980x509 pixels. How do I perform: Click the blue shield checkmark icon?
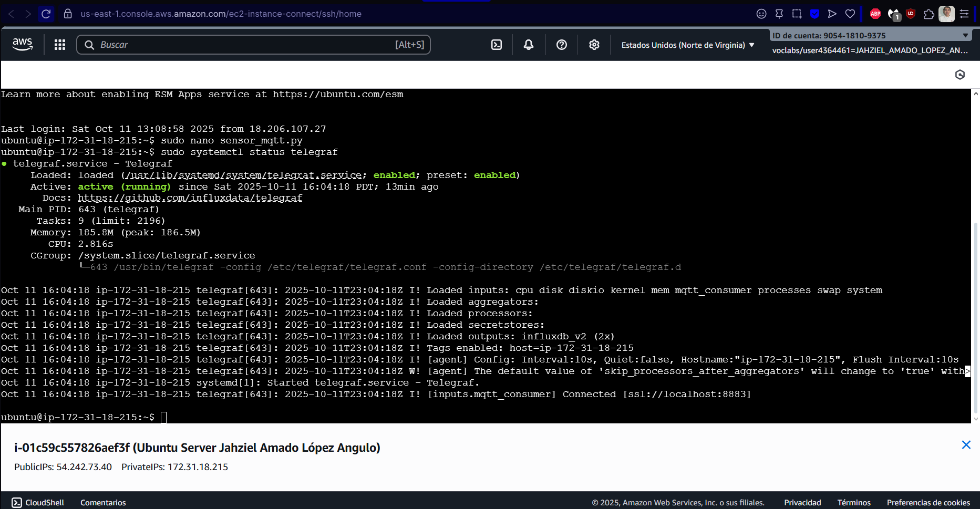pos(814,14)
